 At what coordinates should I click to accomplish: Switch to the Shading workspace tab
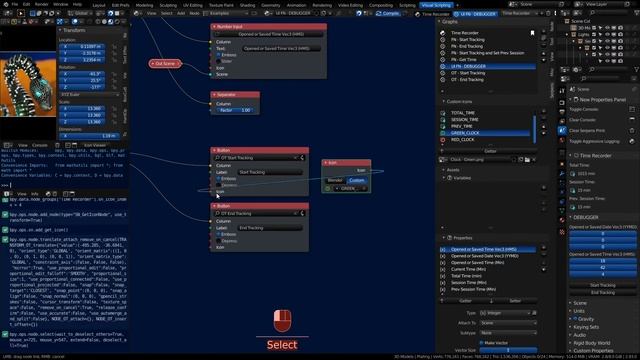247,5
